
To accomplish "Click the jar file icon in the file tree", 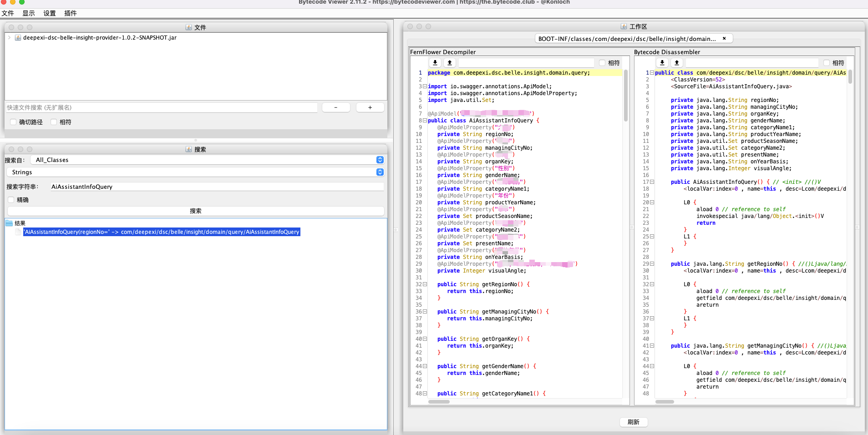I will 18,38.
